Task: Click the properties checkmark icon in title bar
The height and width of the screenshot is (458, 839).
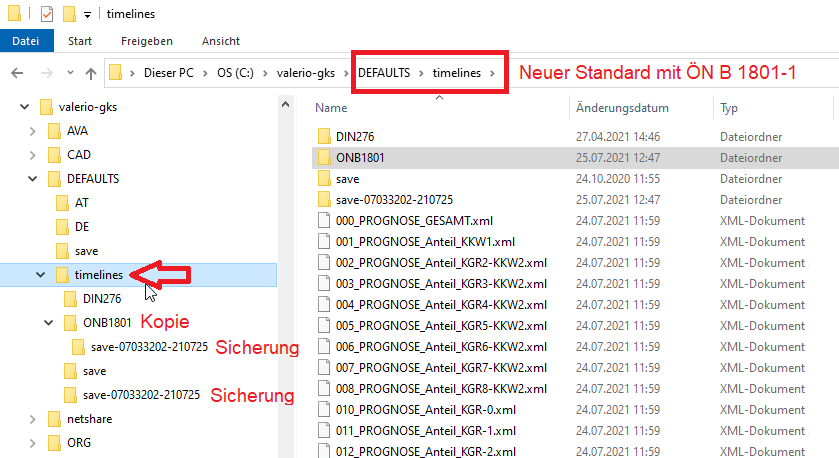Action: [x=46, y=14]
